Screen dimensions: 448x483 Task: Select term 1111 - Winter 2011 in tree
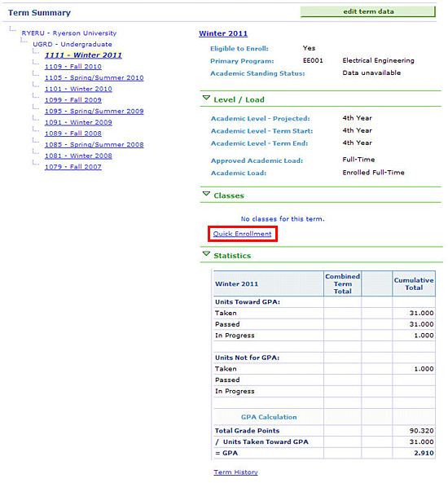coord(83,55)
